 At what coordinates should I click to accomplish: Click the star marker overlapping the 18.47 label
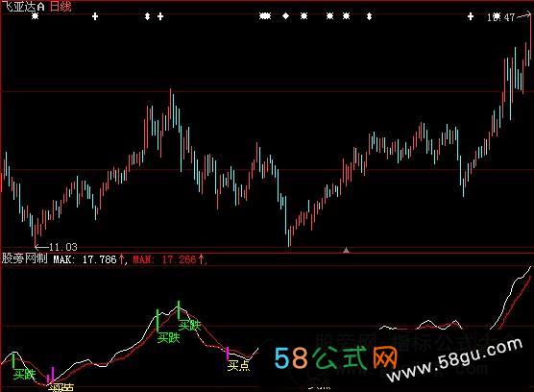click(x=497, y=16)
